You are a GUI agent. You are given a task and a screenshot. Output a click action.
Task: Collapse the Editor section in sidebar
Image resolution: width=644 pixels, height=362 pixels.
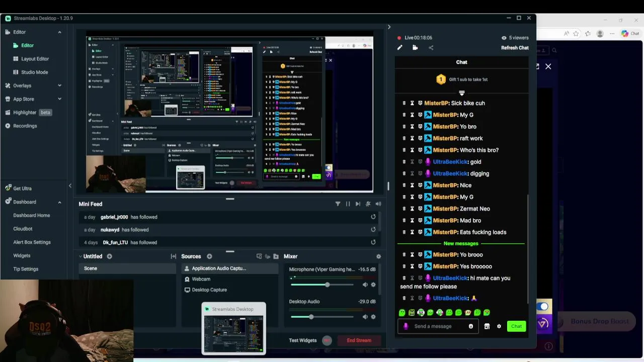click(59, 32)
